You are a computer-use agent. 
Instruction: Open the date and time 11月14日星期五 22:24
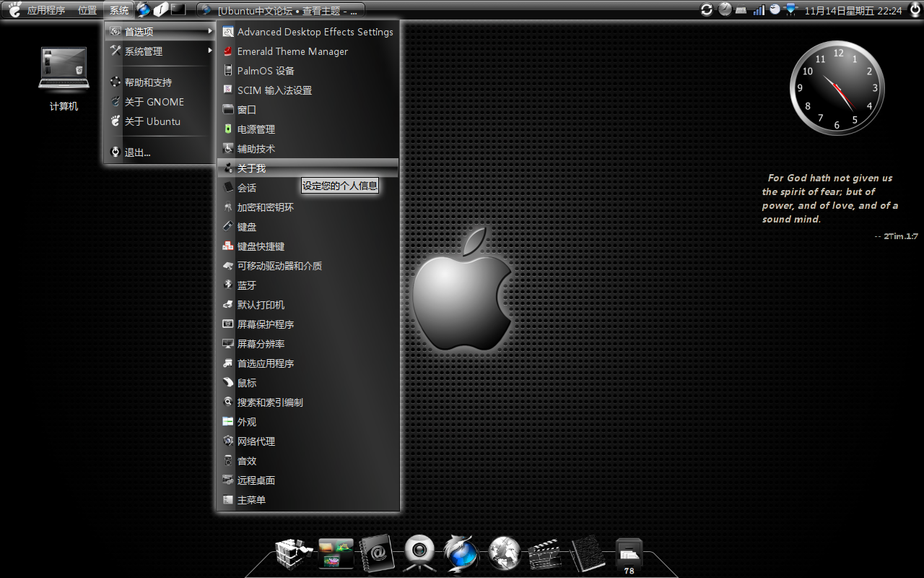tap(853, 11)
